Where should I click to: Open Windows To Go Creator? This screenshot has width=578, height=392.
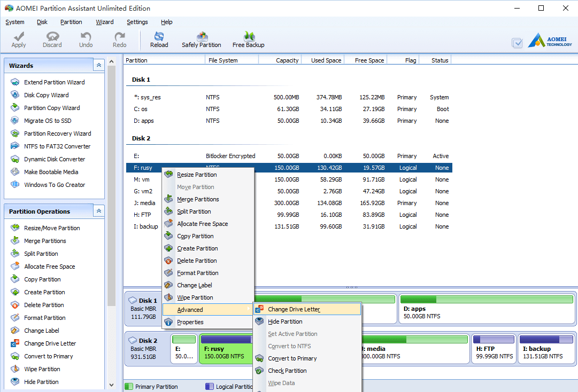pos(54,185)
